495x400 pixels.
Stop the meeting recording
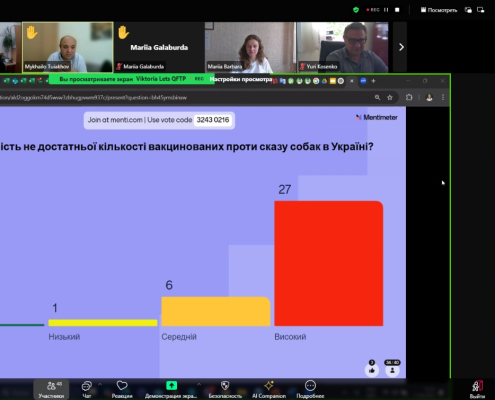tap(397, 10)
